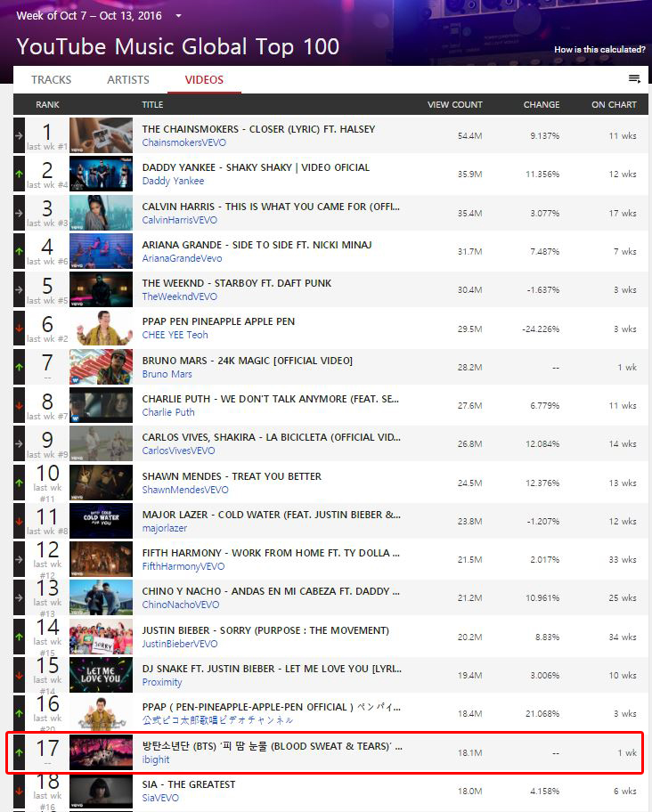Click the down arrow on rank 11
Image resolution: width=652 pixels, height=812 pixels.
[x=20, y=521]
